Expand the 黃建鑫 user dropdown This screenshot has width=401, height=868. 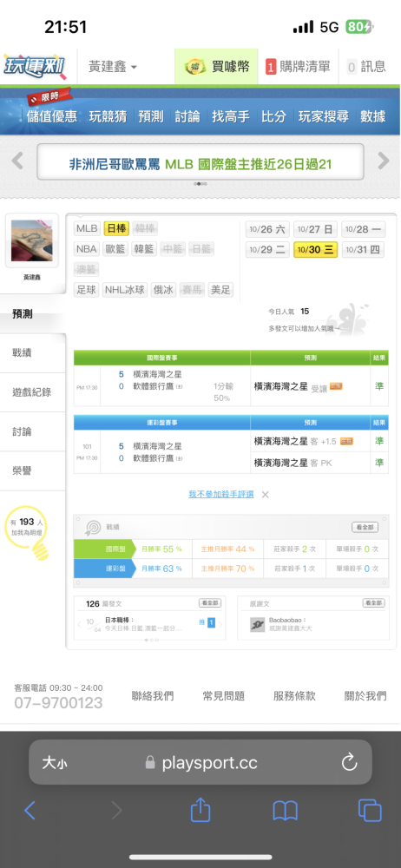pyautogui.click(x=113, y=67)
